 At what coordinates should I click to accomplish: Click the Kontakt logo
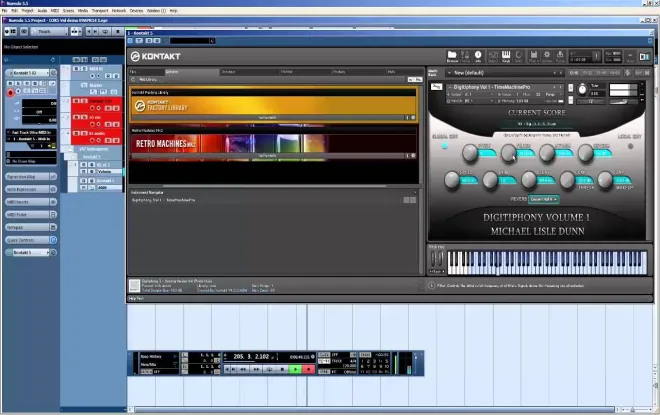[155, 56]
